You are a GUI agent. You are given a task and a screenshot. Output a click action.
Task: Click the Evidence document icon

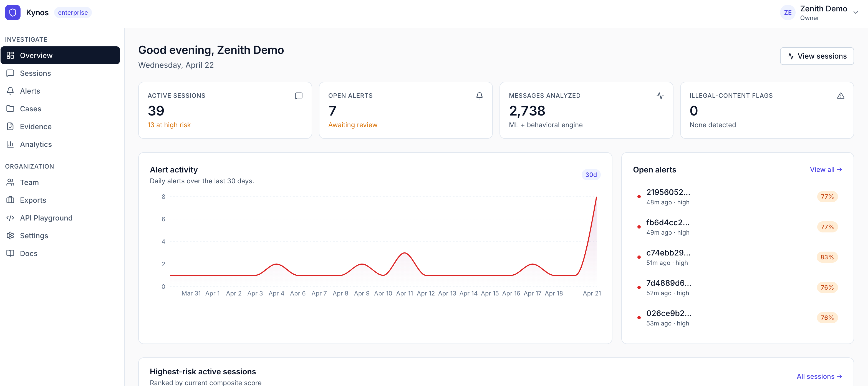pos(10,126)
